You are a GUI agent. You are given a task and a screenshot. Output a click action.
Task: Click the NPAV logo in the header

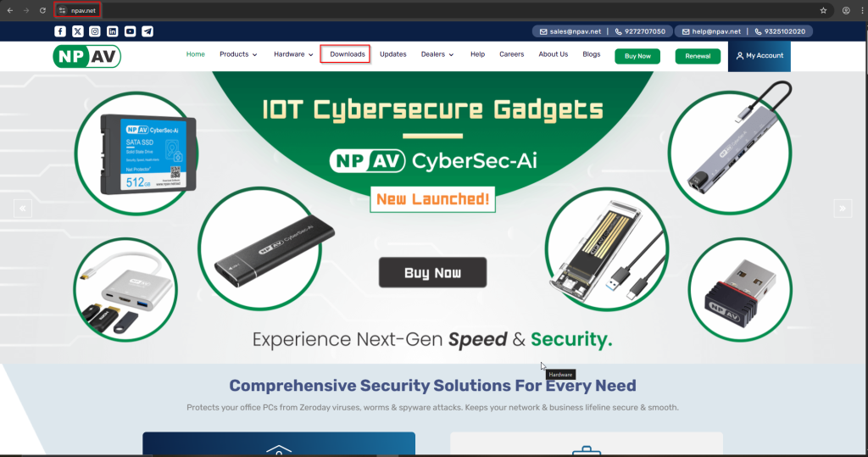click(x=87, y=56)
